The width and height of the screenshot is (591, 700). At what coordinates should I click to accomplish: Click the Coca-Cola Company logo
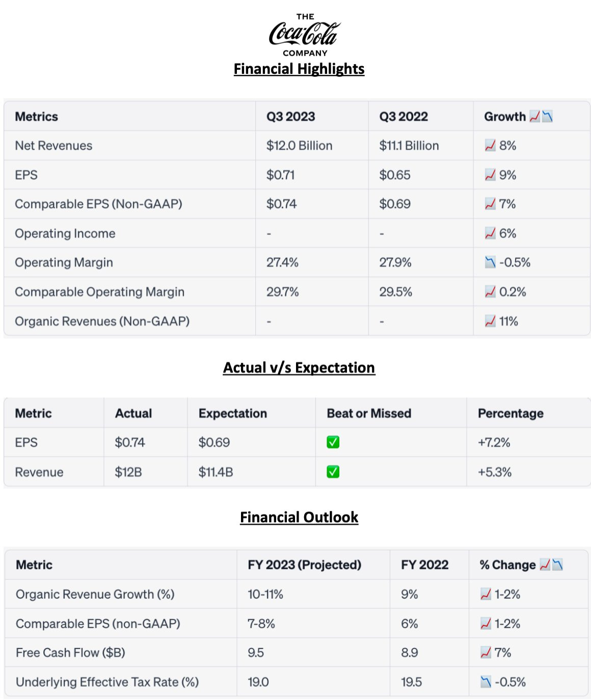click(305, 35)
